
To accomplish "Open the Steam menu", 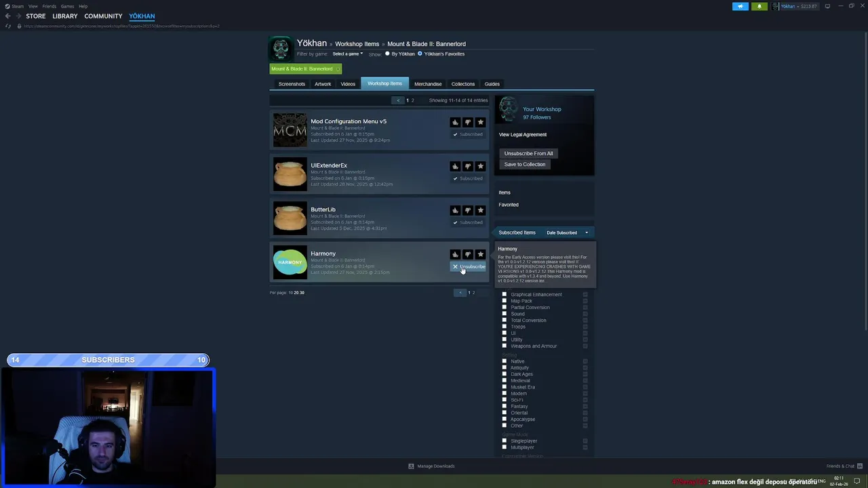I will [x=18, y=6].
